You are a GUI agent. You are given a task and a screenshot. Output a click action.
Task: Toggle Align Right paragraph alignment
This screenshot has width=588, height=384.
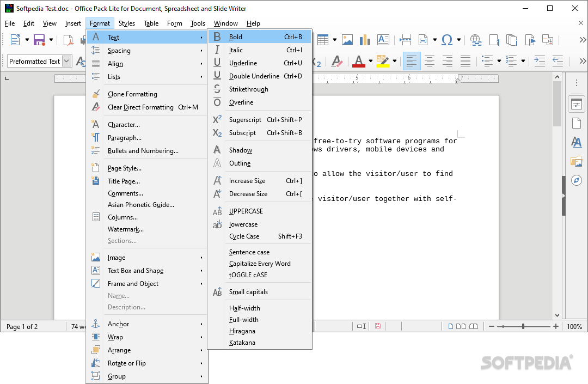(448, 61)
